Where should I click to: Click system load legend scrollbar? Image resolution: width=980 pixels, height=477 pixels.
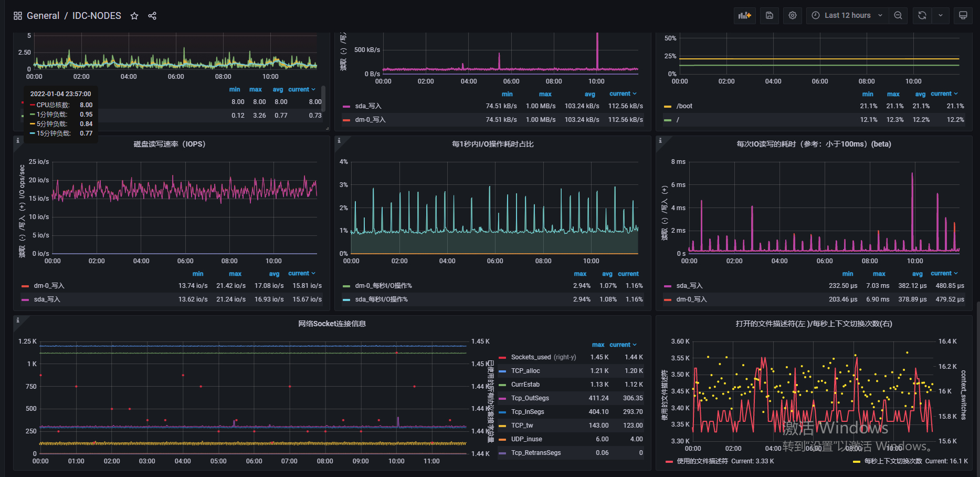tap(323, 98)
